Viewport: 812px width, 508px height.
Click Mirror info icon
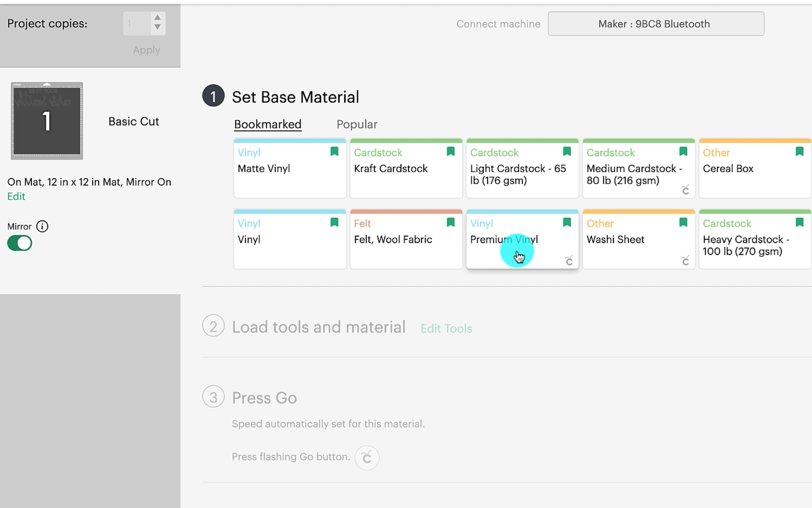coord(42,226)
